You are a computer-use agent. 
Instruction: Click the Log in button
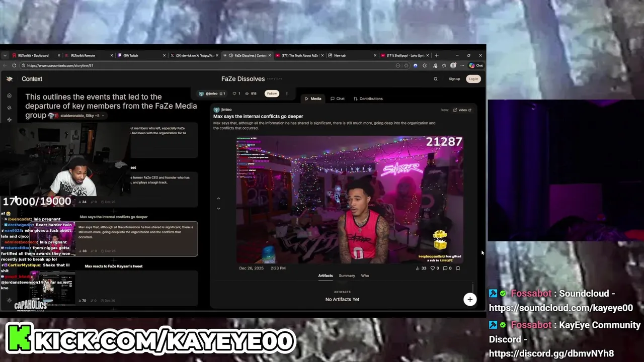tap(473, 79)
